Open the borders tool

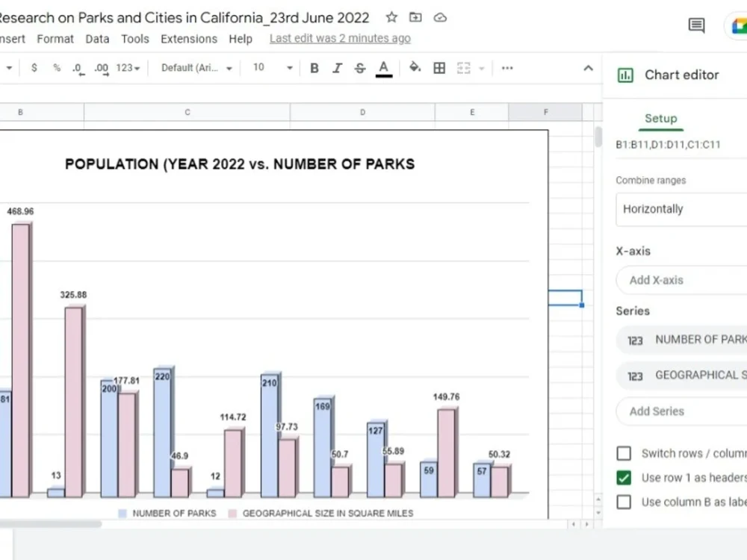point(439,68)
